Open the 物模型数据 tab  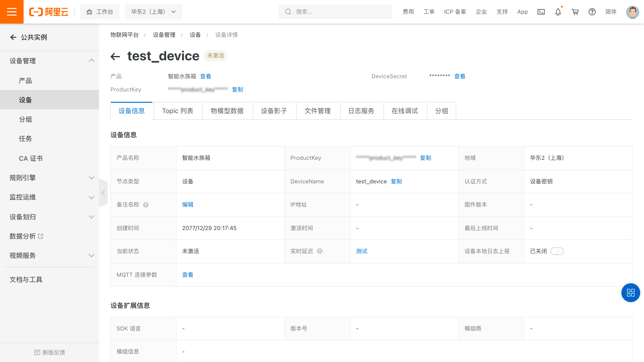227,111
